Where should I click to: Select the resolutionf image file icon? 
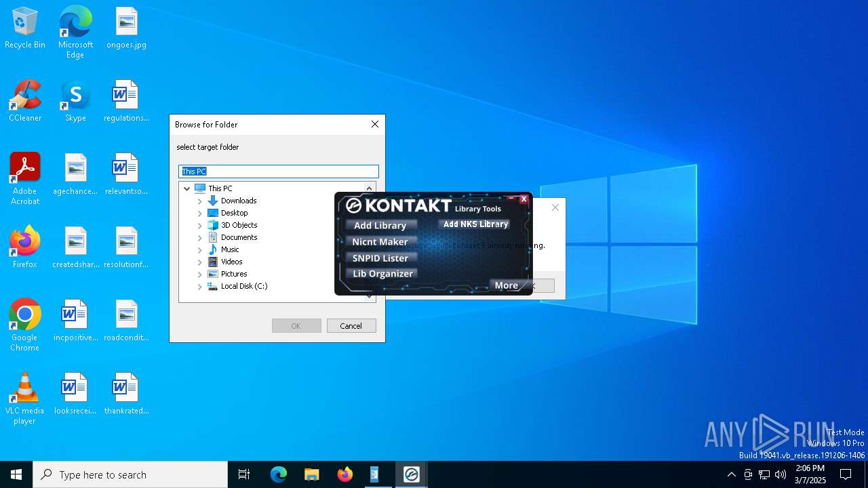[126, 248]
